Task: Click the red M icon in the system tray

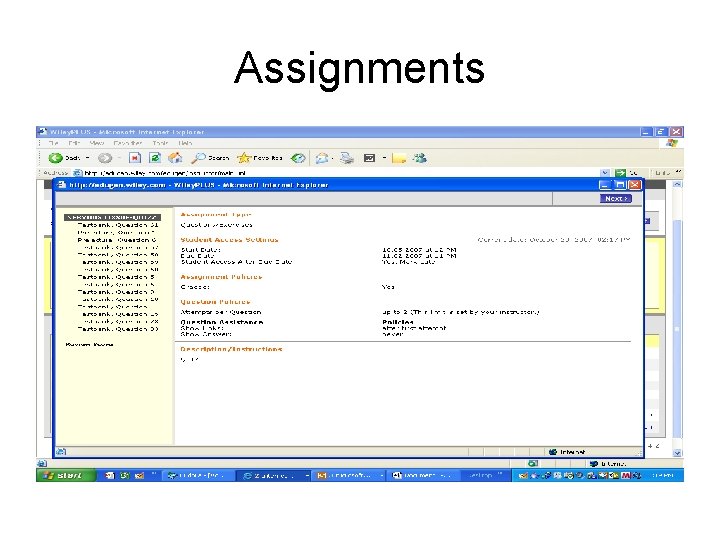Action: pyautogui.click(x=625, y=475)
